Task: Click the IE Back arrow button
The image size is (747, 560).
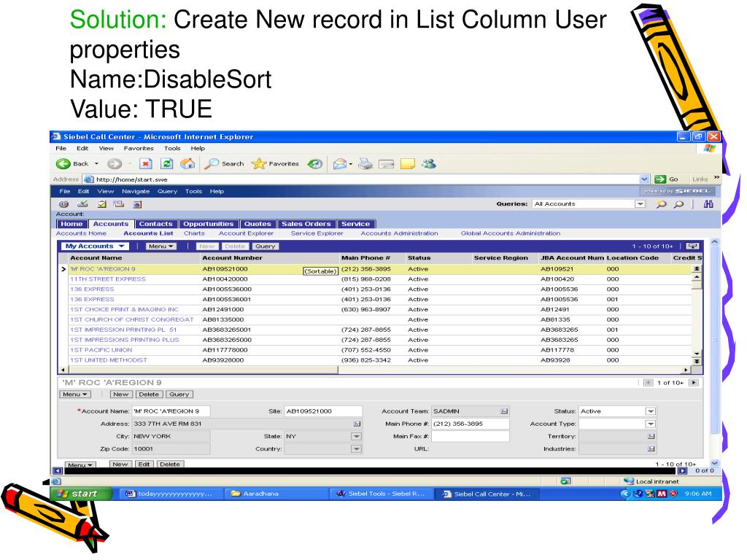Action: pyautogui.click(x=63, y=164)
